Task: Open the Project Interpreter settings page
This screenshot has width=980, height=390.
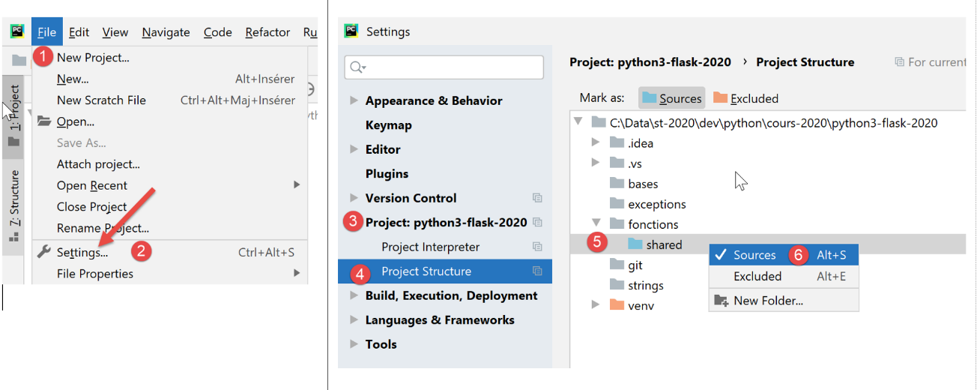Action: (430, 247)
